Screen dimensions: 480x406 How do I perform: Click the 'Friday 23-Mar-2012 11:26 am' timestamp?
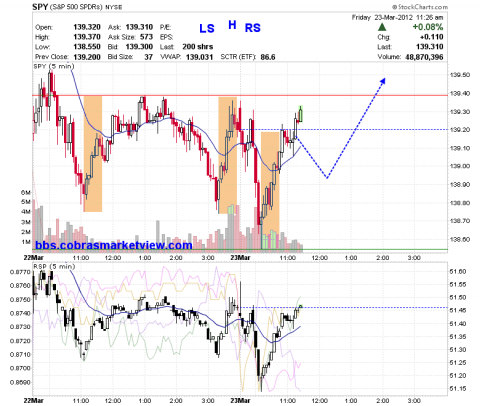point(397,17)
